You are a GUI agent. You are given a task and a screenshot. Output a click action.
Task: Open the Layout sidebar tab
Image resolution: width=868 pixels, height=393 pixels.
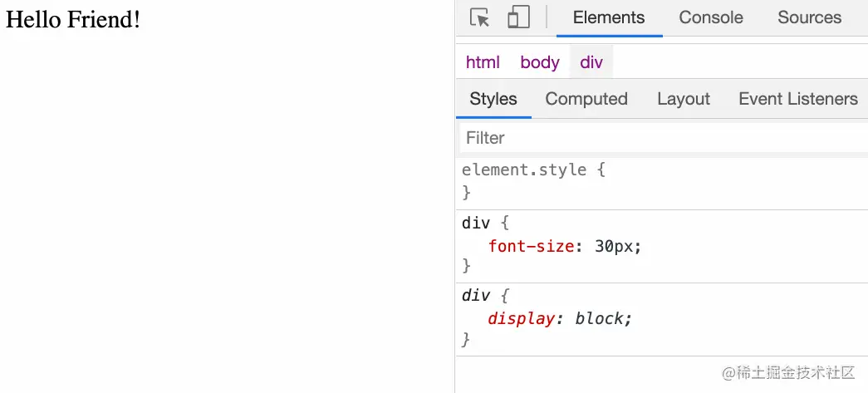[683, 99]
